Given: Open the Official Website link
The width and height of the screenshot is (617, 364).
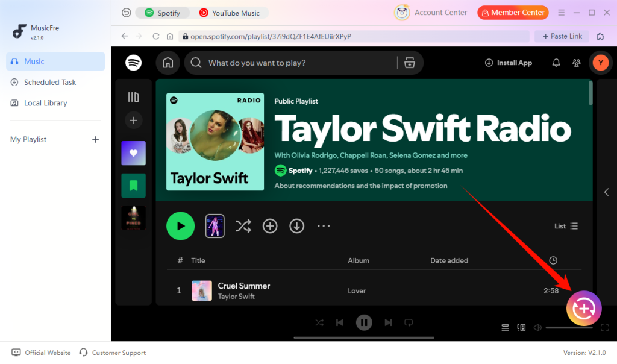Looking at the screenshot, I should [x=41, y=353].
